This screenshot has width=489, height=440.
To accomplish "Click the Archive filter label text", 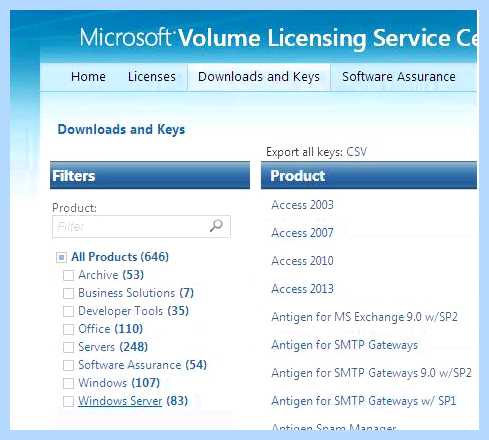I will pos(98,275).
